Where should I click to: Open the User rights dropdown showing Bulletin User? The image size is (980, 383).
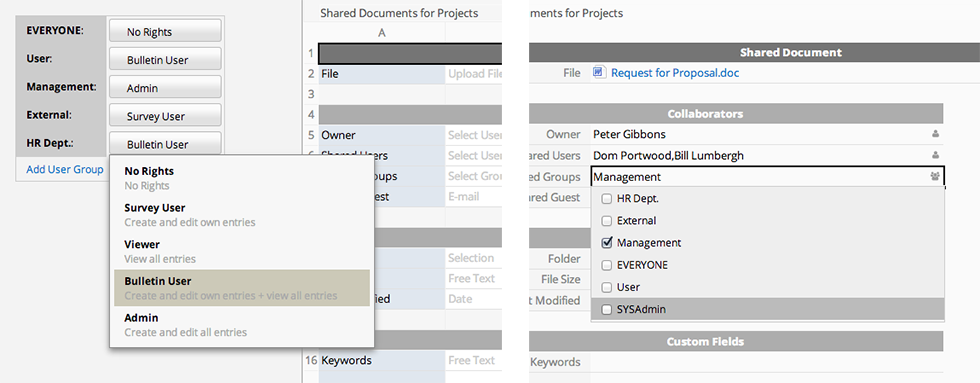(165, 59)
